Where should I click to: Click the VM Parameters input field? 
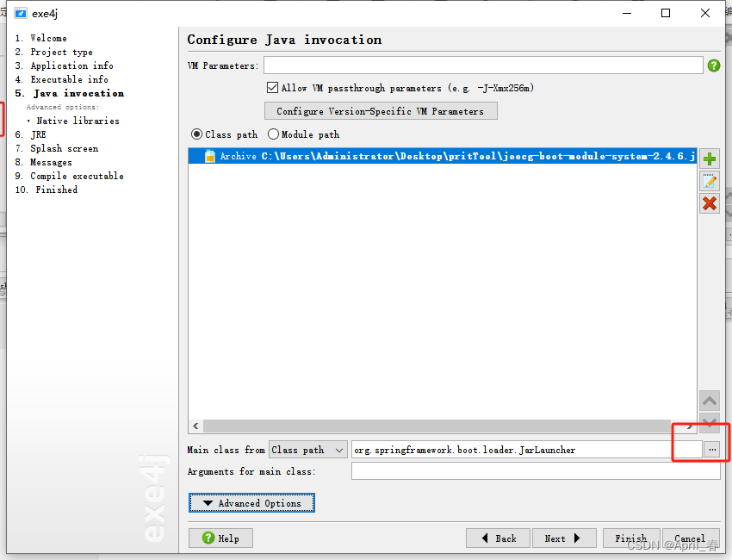pyautogui.click(x=483, y=65)
